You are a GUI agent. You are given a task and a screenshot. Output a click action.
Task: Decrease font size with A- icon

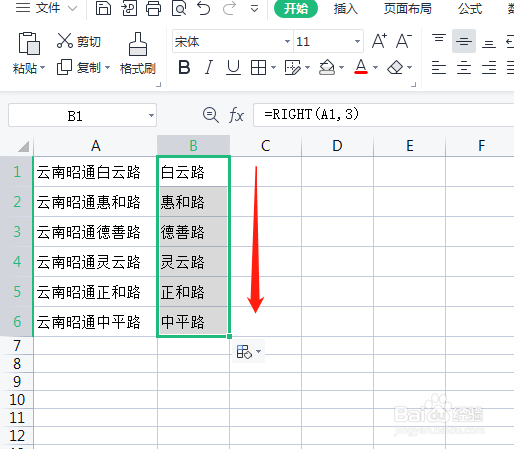tap(404, 41)
